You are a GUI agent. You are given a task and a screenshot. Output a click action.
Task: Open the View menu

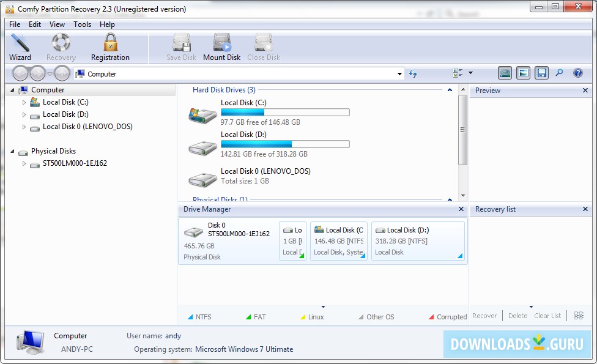[57, 24]
